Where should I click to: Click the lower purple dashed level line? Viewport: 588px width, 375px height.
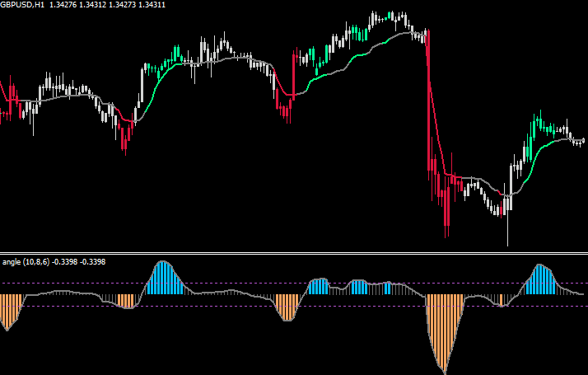(x=294, y=307)
